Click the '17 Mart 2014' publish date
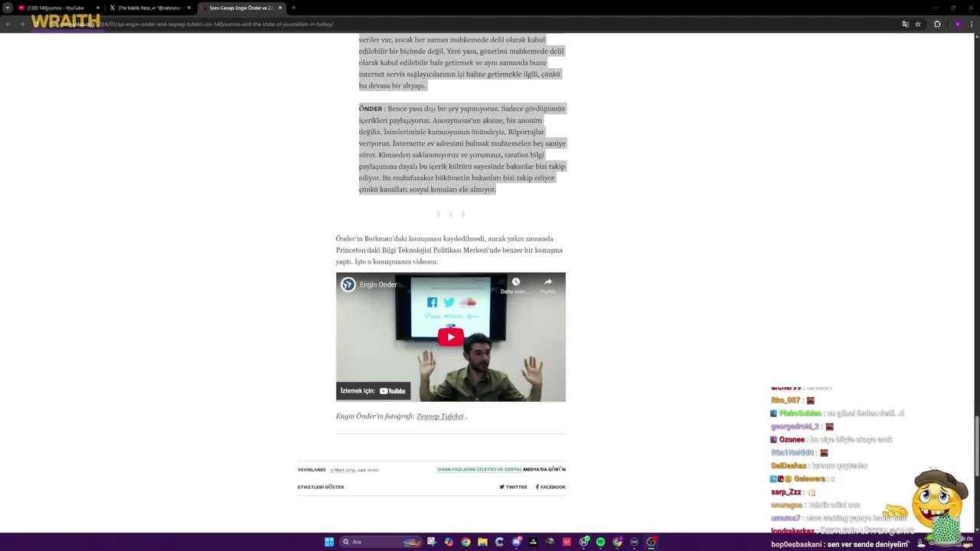The height and width of the screenshot is (551, 980). 342,470
